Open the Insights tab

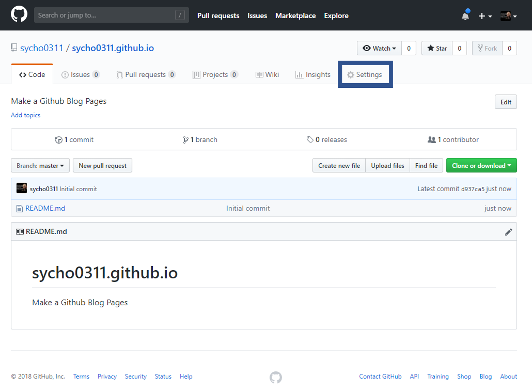click(x=313, y=75)
